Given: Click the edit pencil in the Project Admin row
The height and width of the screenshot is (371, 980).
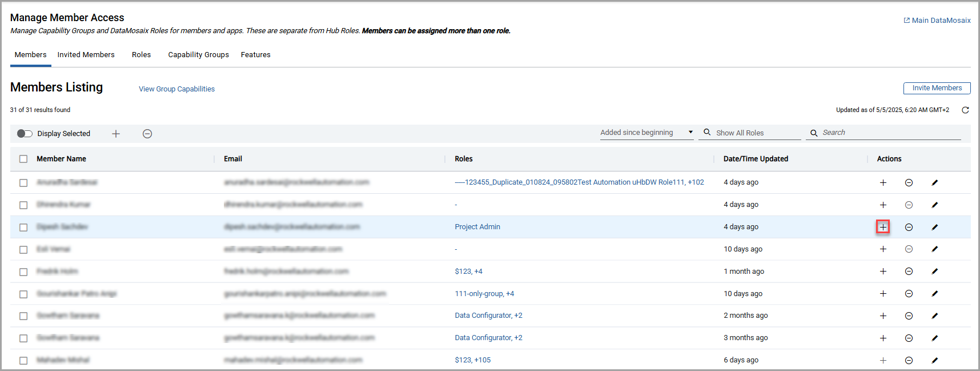Looking at the screenshot, I should (x=935, y=227).
